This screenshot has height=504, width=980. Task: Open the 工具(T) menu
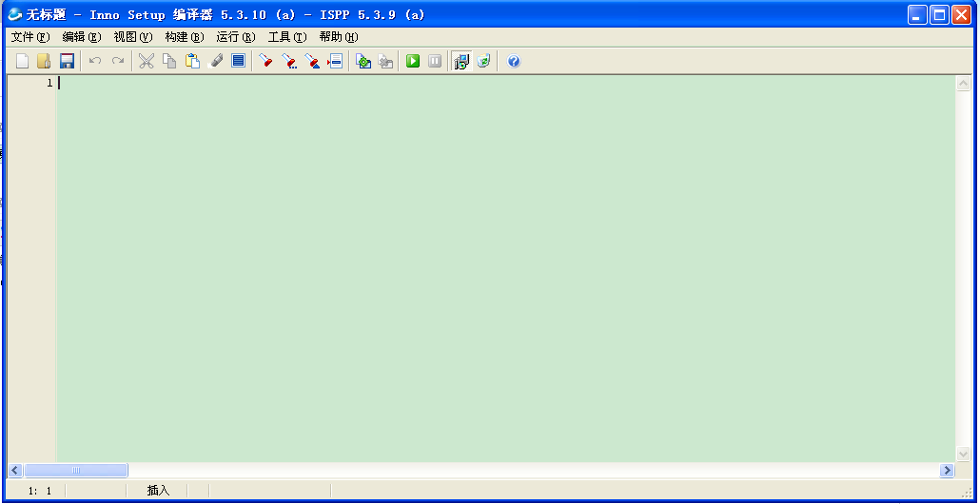click(287, 37)
